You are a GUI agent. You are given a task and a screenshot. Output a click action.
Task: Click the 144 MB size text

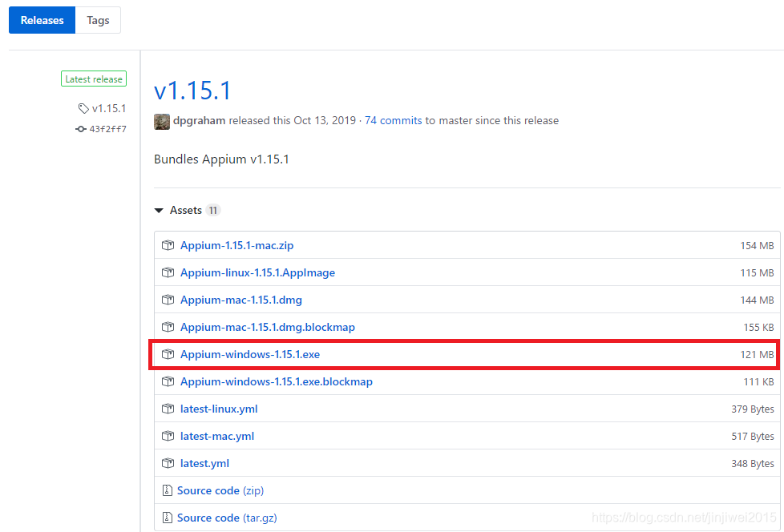(757, 300)
